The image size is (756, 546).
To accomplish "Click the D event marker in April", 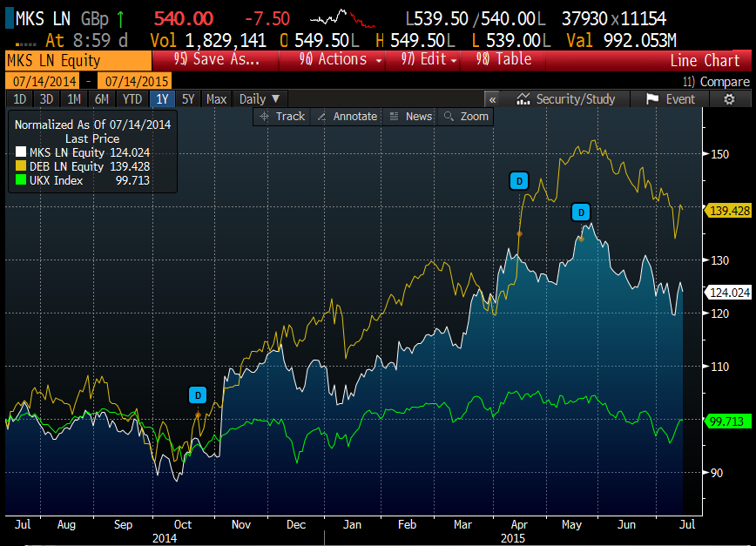I will (x=519, y=181).
